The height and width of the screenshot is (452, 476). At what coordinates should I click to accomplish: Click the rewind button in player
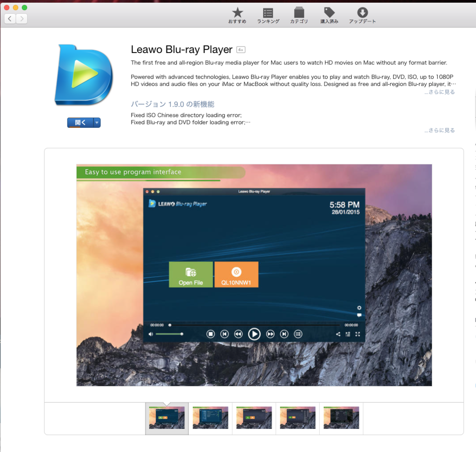point(238,334)
